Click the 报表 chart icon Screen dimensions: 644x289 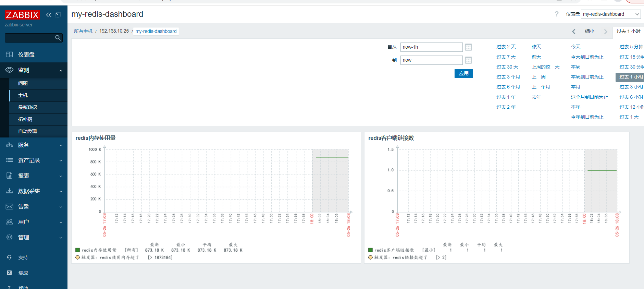[x=9, y=176]
